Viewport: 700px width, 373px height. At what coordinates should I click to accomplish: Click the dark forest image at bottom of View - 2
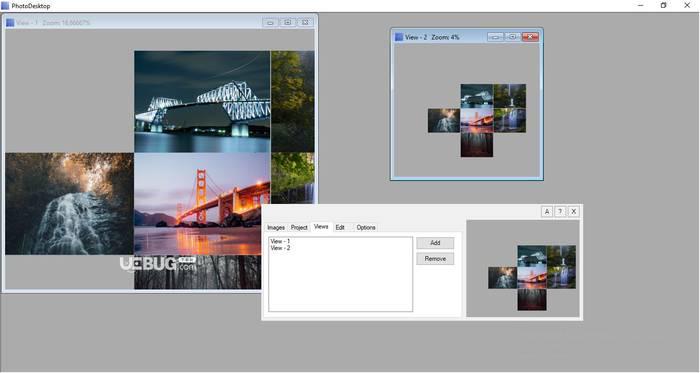[477, 145]
